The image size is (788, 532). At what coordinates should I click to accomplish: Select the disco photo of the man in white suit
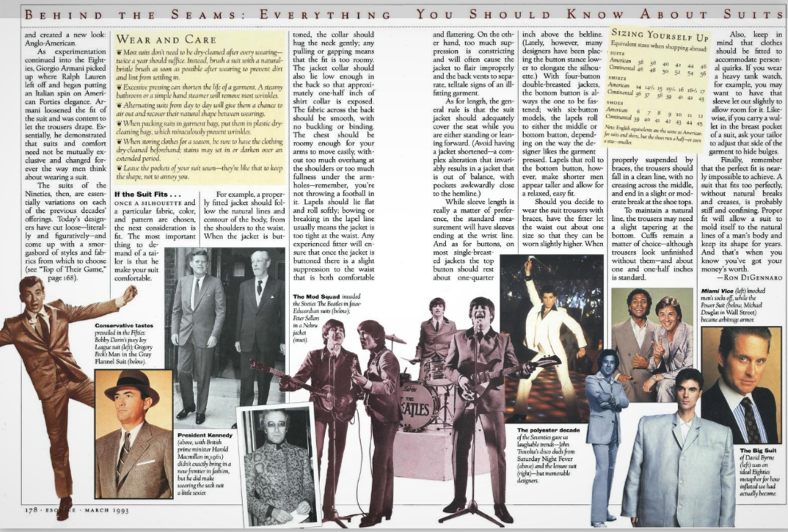551,338
